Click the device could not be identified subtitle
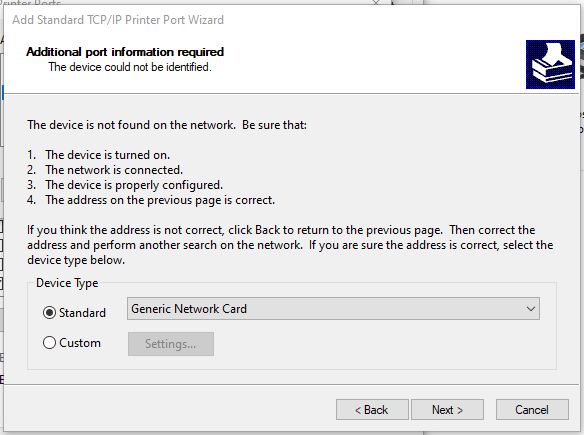 pyautogui.click(x=130, y=67)
